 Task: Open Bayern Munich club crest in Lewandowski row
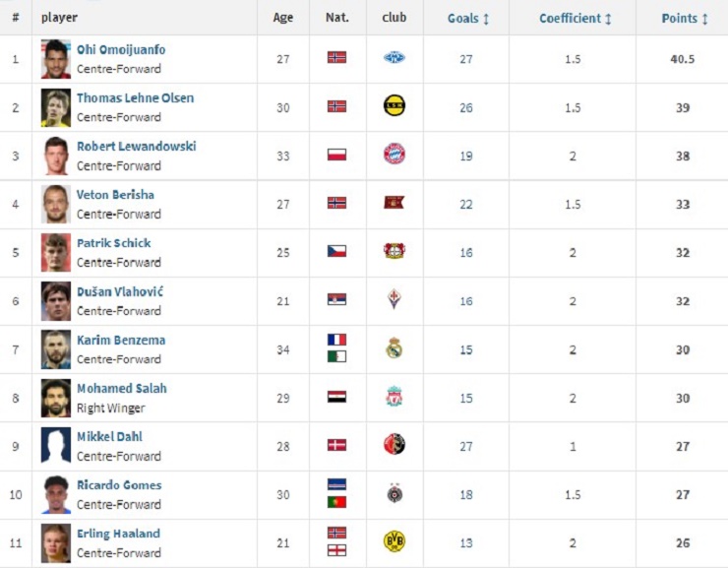(x=394, y=155)
